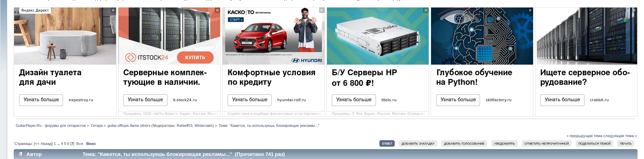Go to page 6 of topic
The height and width of the screenshot is (159, 644).
68,144
